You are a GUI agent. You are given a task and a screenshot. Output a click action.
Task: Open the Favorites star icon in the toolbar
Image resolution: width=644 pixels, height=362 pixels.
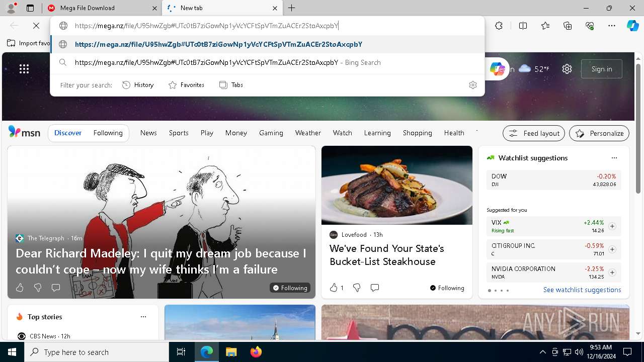coord(545,26)
